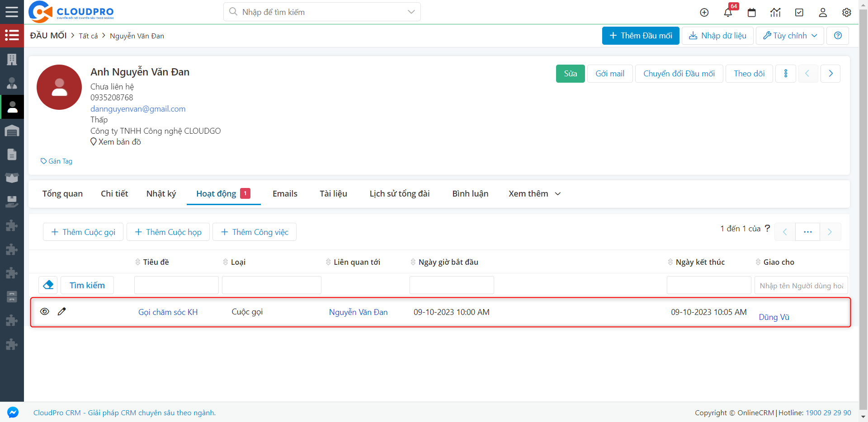Open the Tùy chỉnh dropdown
Viewport: 868px width, 422px height.
click(790, 36)
